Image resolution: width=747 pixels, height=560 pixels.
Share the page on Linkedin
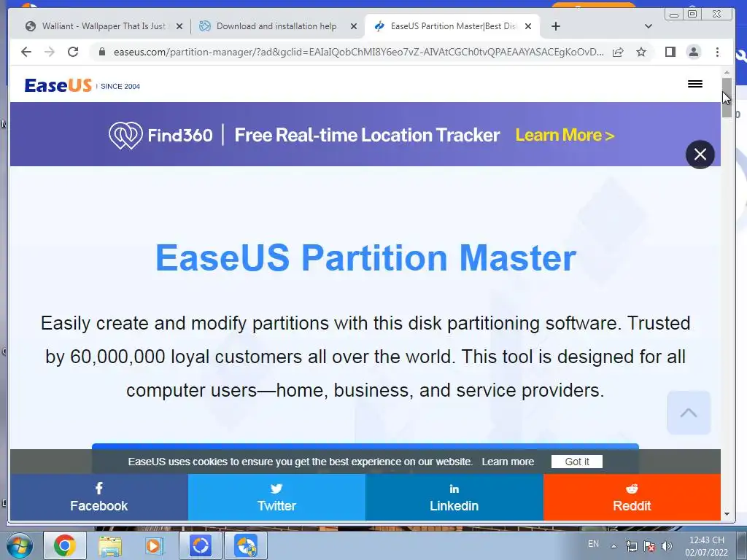454,497
